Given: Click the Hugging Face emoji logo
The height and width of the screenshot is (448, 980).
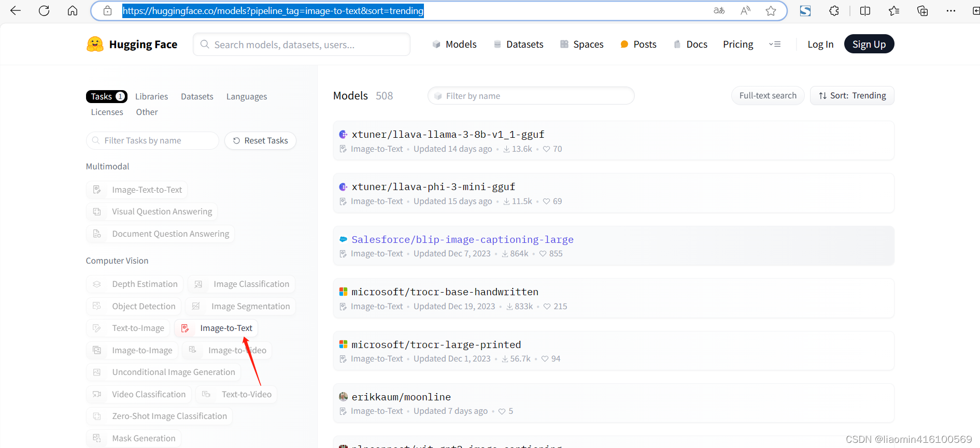Looking at the screenshot, I should pos(95,44).
